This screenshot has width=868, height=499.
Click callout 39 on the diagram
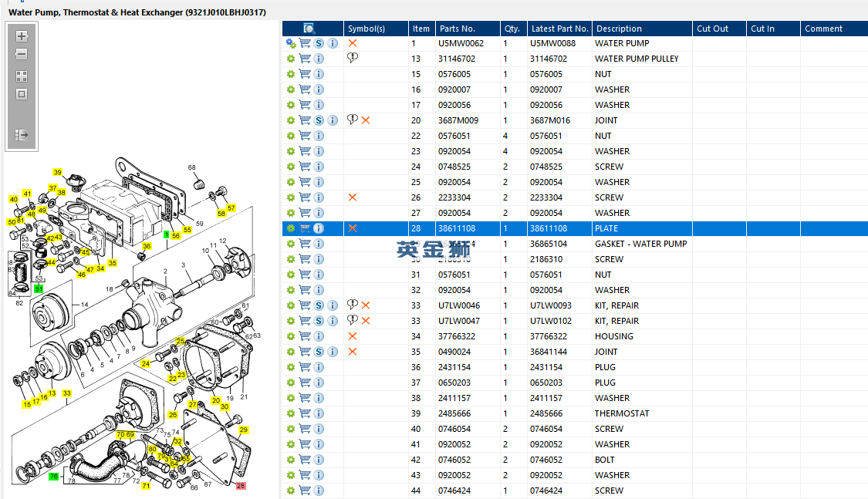58,173
